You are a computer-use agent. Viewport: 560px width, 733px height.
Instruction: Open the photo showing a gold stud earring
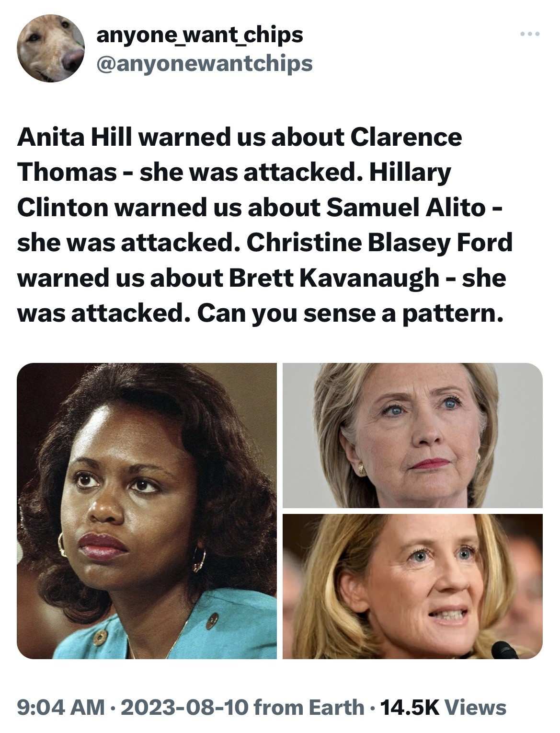tap(412, 435)
